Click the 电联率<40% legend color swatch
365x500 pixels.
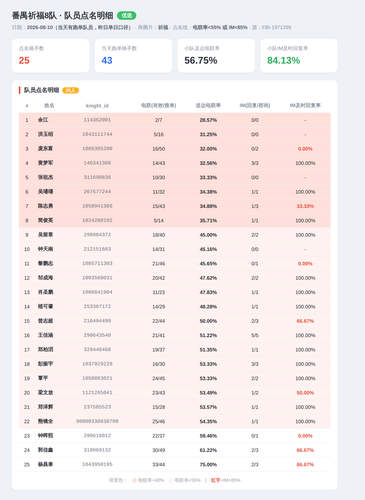coord(134,480)
